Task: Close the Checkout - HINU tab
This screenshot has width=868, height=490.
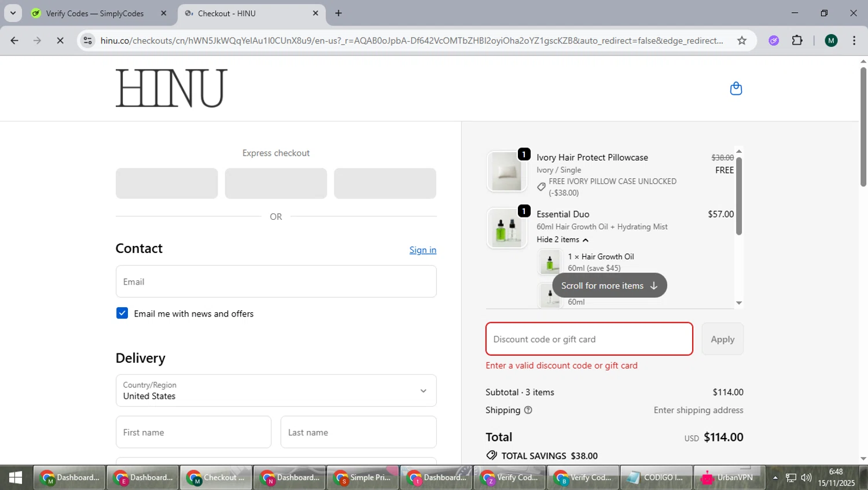Action: pos(315,13)
